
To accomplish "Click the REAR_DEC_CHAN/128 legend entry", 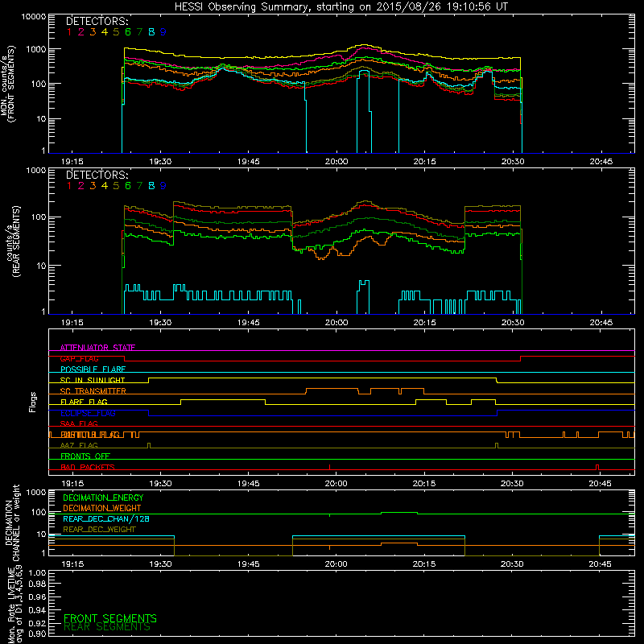I will coord(106,518).
